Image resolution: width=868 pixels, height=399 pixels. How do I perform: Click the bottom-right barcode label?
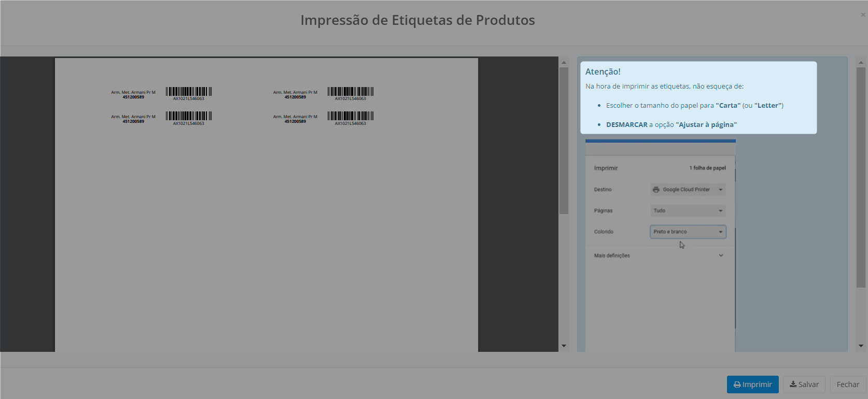[x=351, y=118]
